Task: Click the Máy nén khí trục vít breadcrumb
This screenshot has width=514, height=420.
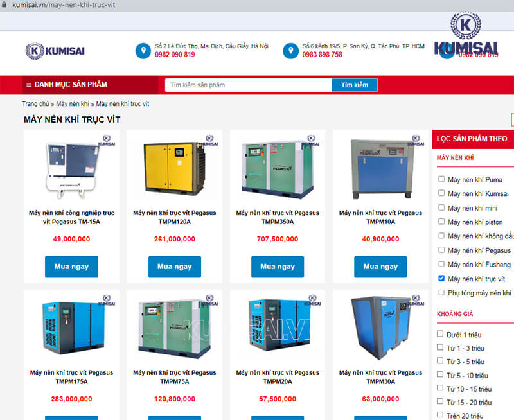Action: pos(123,104)
